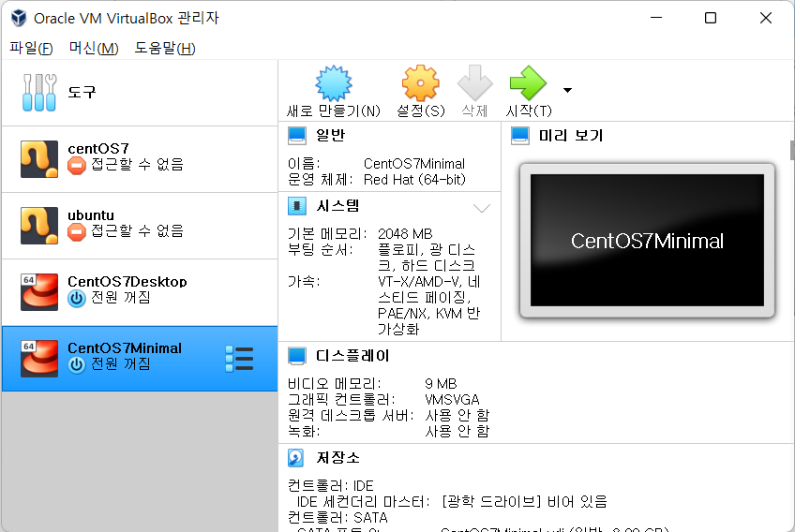
Task: Click the OS value Red Hat (64-bit)
Action: pyautogui.click(x=414, y=179)
